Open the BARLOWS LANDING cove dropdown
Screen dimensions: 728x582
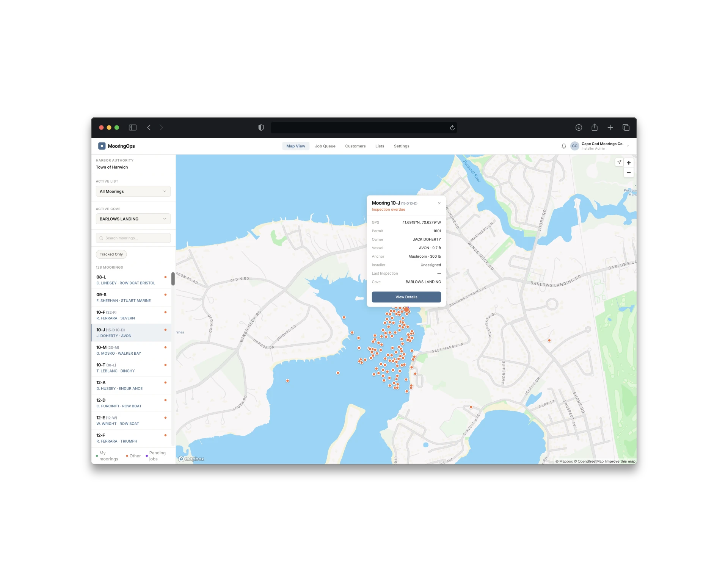coord(133,219)
